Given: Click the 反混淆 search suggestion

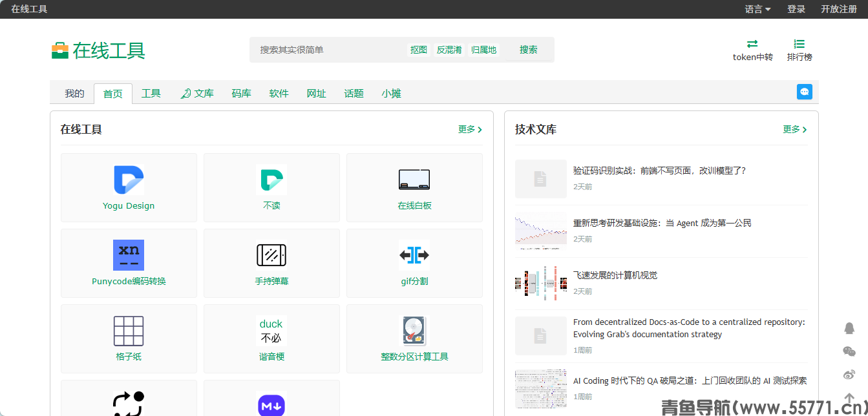Looking at the screenshot, I should coord(449,50).
